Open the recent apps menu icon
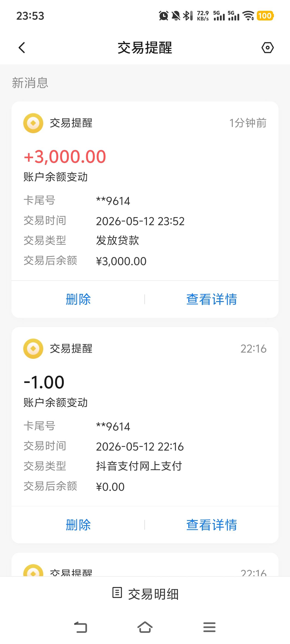Viewport: 290px width, 644px height. pos(209,627)
